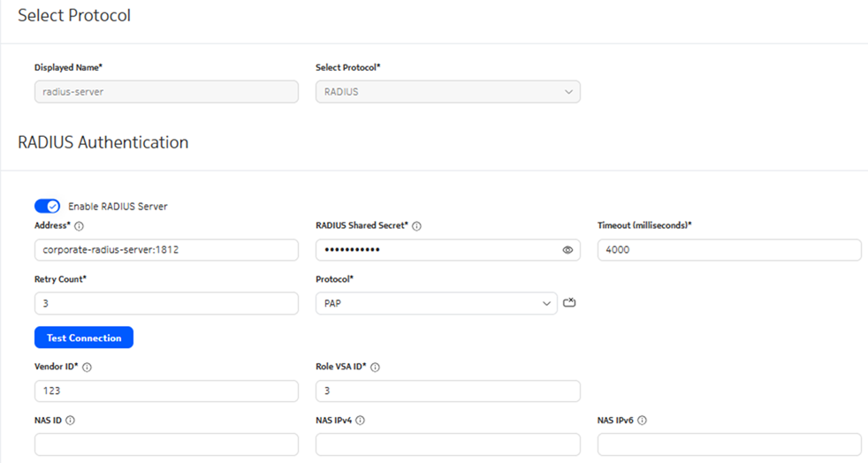Screen dimensions: 868x463
Task: Click the RADIUS Shared Secret info icon
Action: pyautogui.click(x=416, y=226)
